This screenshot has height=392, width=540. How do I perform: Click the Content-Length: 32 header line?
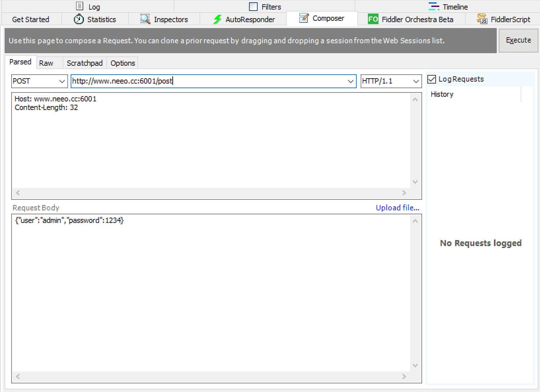pyautogui.click(x=46, y=107)
